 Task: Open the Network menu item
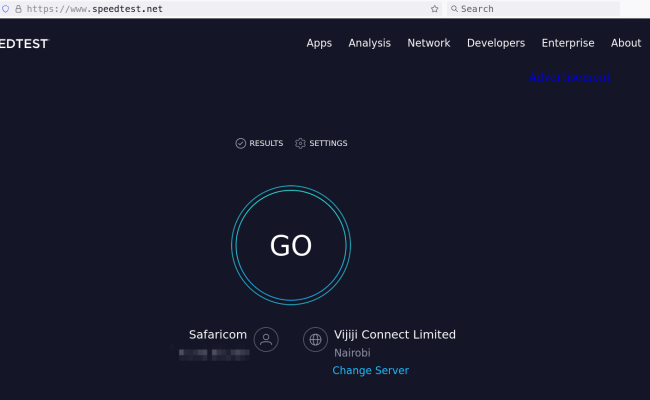click(x=429, y=43)
